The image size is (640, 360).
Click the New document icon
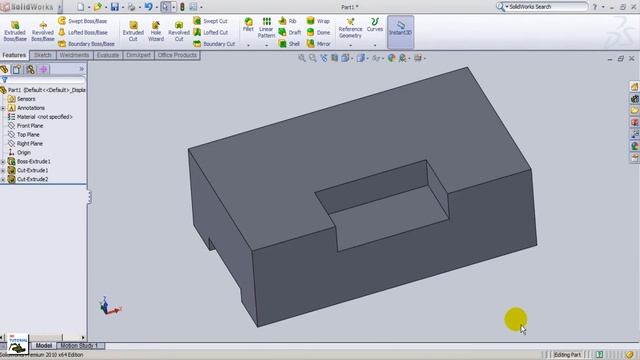pos(80,7)
